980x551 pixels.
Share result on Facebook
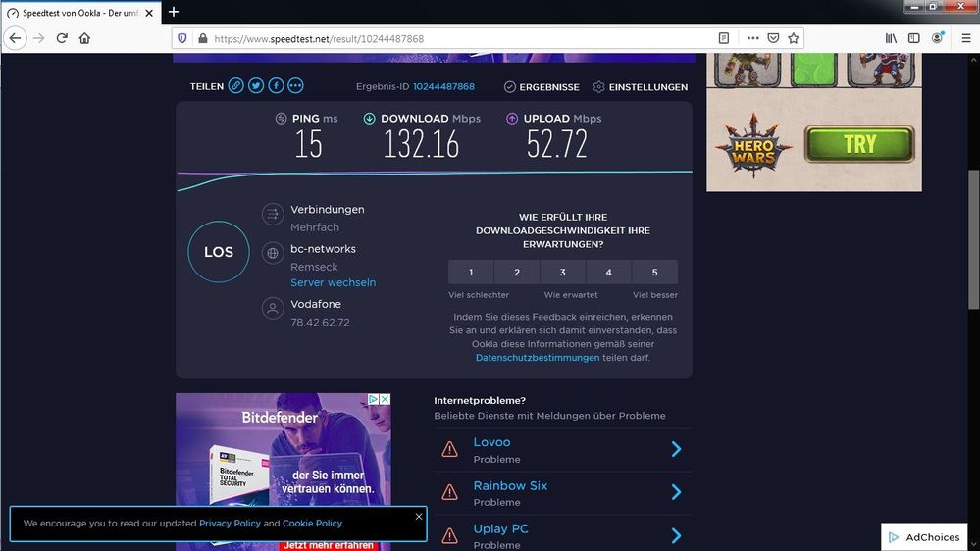coord(276,85)
